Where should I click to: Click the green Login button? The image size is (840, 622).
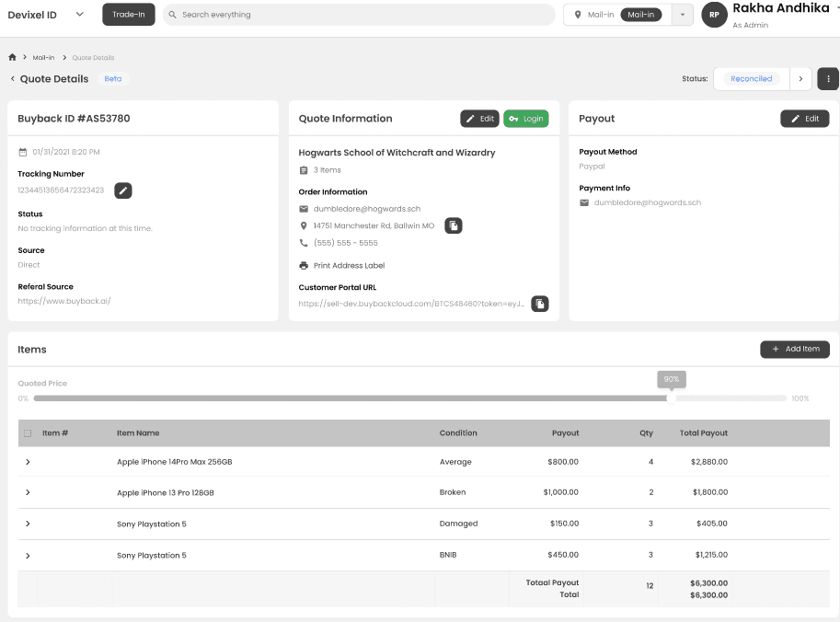[x=526, y=119]
